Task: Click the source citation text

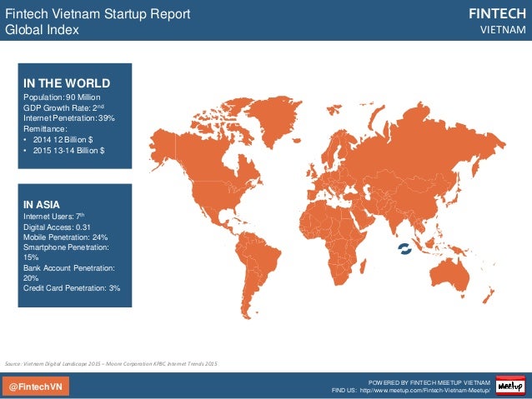Action: (x=111, y=364)
